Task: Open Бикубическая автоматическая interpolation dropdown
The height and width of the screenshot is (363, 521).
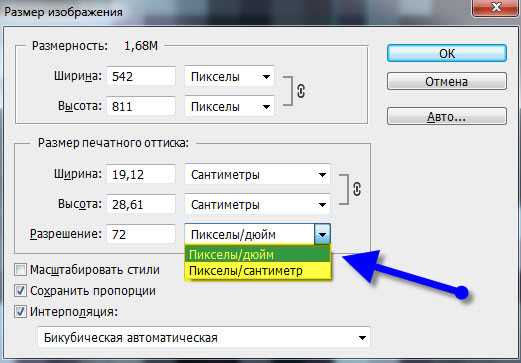Action: coord(204,338)
